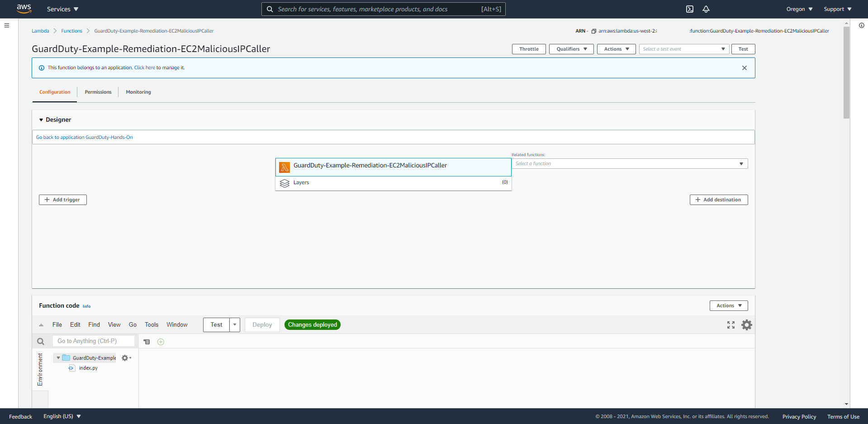Viewport: 868px width, 424px height.
Task: Go back to application GuardDuty-Hands-On link
Action: tap(85, 138)
